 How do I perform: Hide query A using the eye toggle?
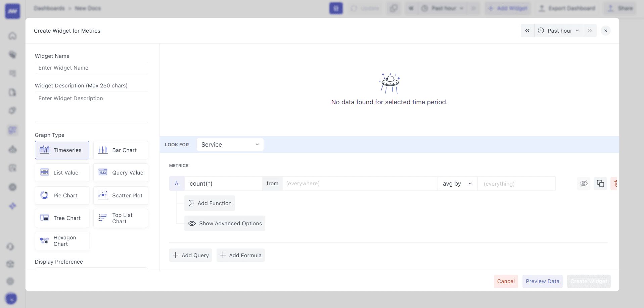[x=584, y=184]
